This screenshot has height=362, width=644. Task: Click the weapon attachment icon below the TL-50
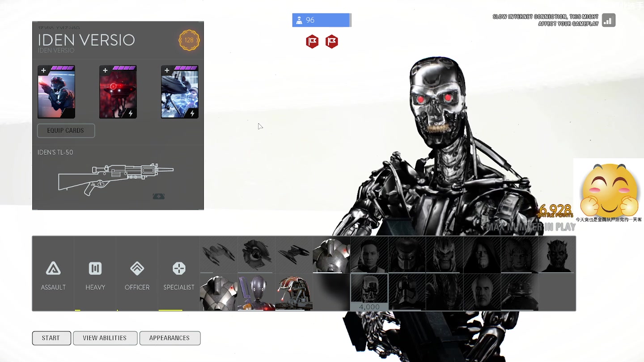click(159, 196)
